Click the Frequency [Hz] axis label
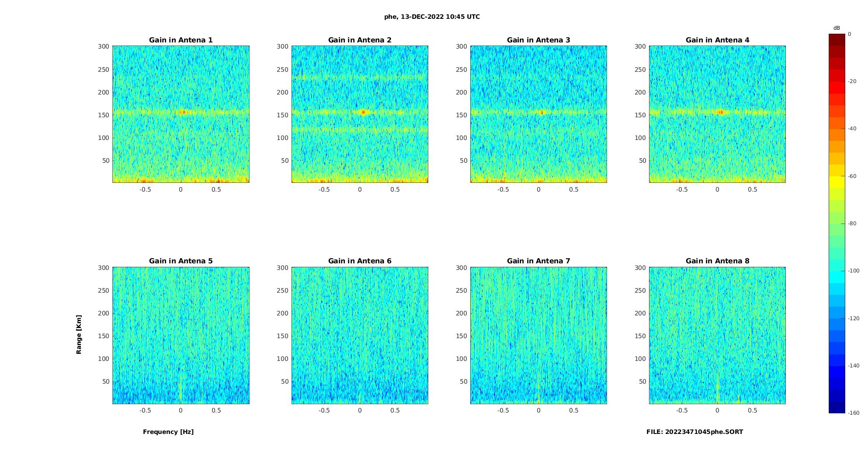This screenshot has height=465, width=868. pyautogui.click(x=168, y=432)
